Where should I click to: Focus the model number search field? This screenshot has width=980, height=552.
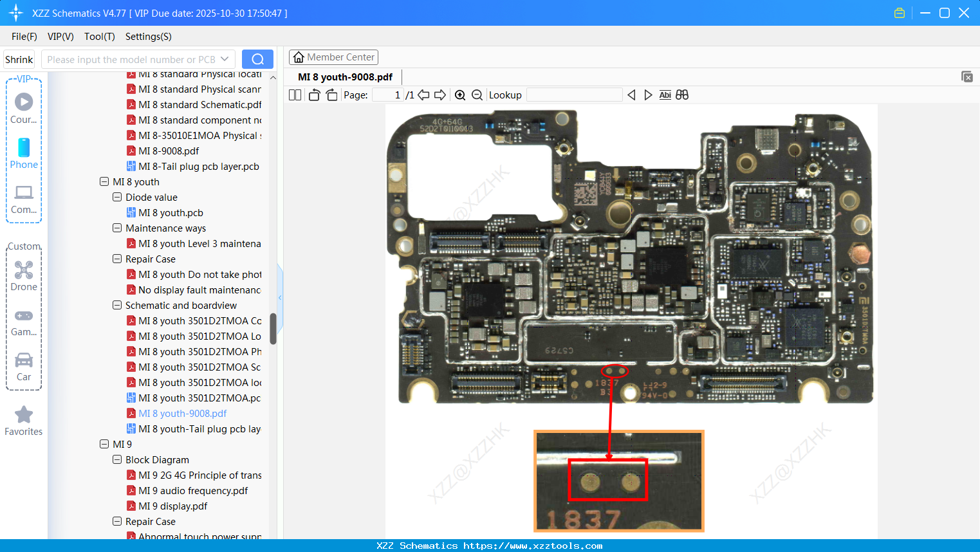pos(131,59)
